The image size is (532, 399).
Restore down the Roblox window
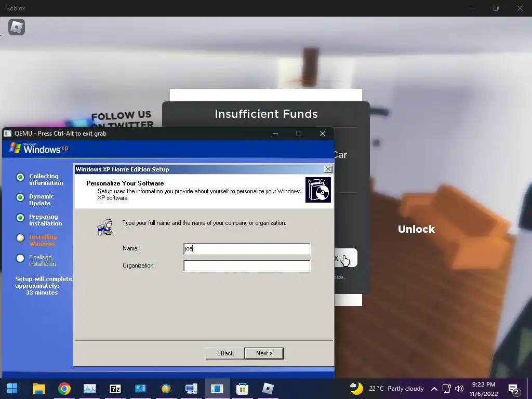496,8
